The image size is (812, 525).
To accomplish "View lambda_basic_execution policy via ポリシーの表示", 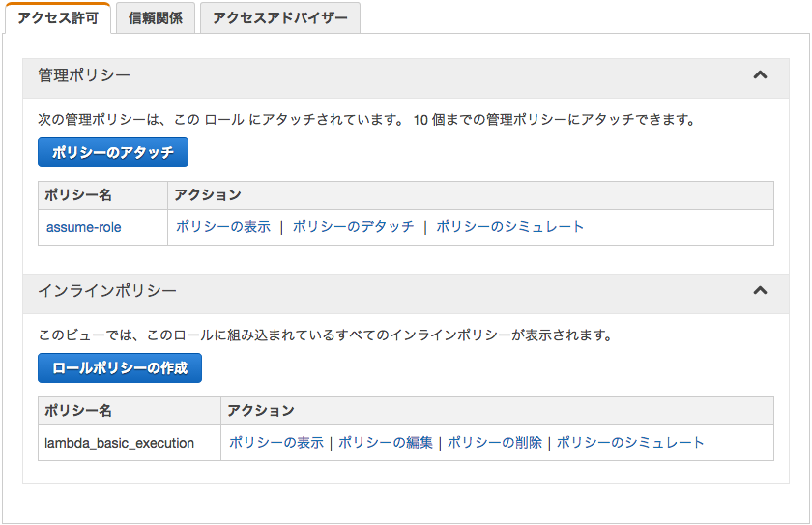I will [276, 442].
